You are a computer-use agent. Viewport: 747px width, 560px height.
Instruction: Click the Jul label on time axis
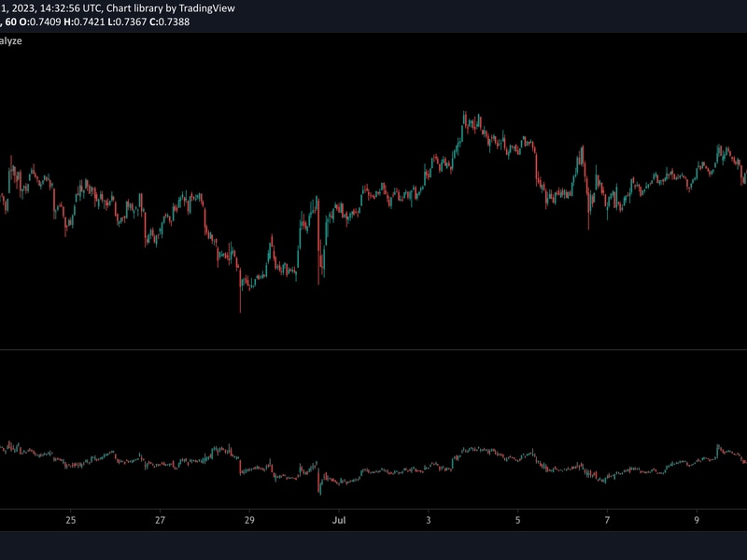coord(339,520)
